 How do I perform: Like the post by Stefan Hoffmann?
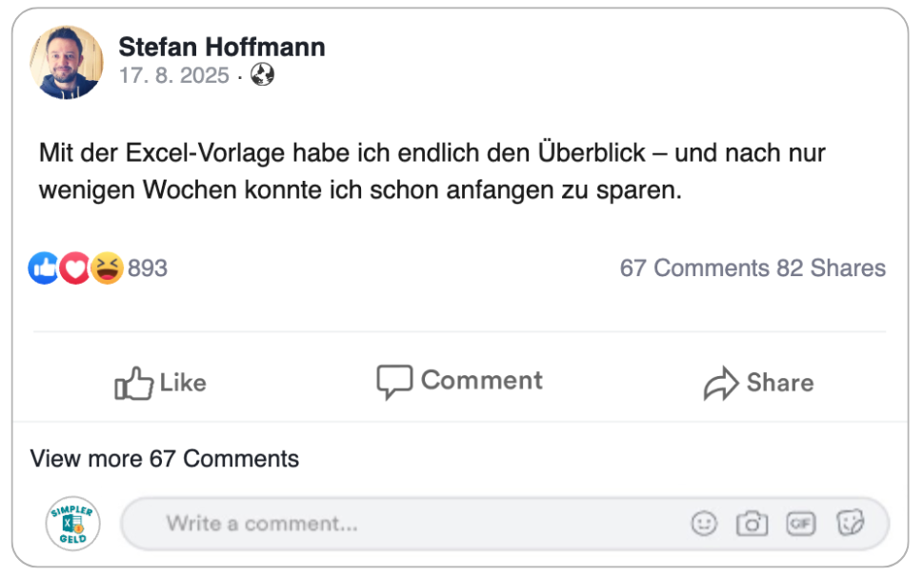click(x=160, y=383)
